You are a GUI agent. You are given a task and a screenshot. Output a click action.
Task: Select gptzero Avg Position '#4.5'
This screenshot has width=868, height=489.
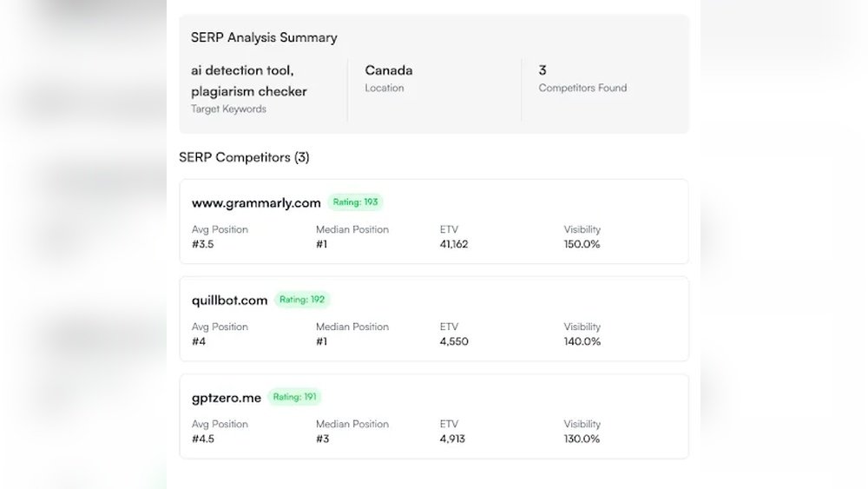(x=203, y=439)
